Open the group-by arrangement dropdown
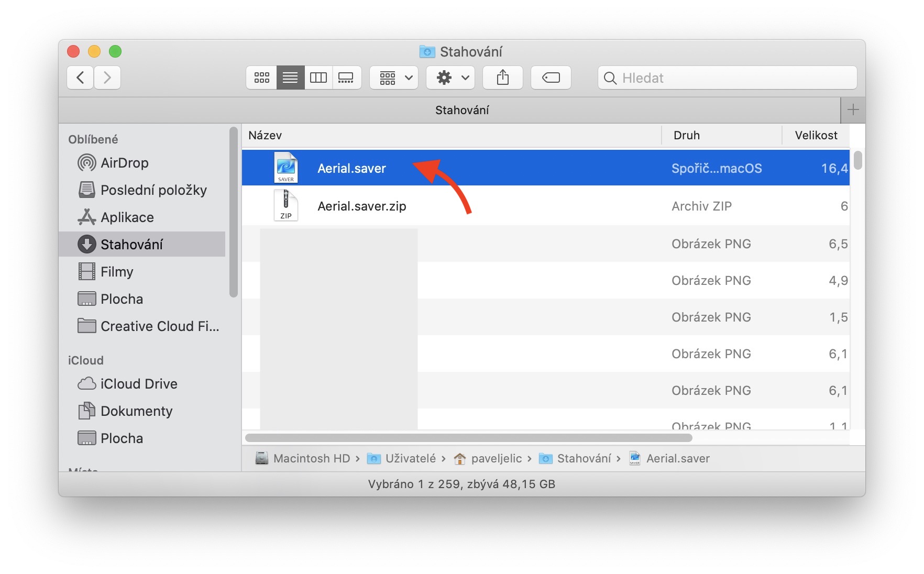The width and height of the screenshot is (924, 574). click(394, 78)
